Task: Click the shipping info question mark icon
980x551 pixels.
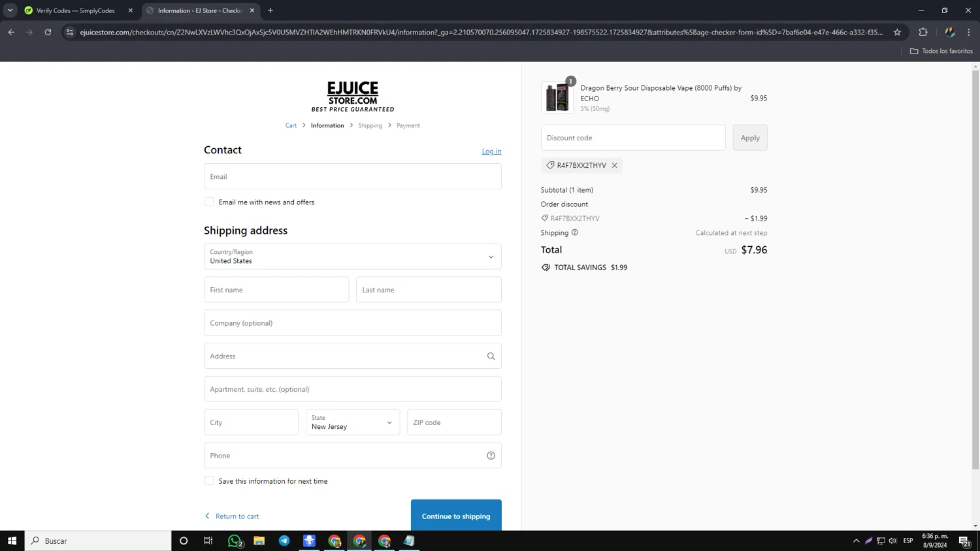Action: point(575,232)
